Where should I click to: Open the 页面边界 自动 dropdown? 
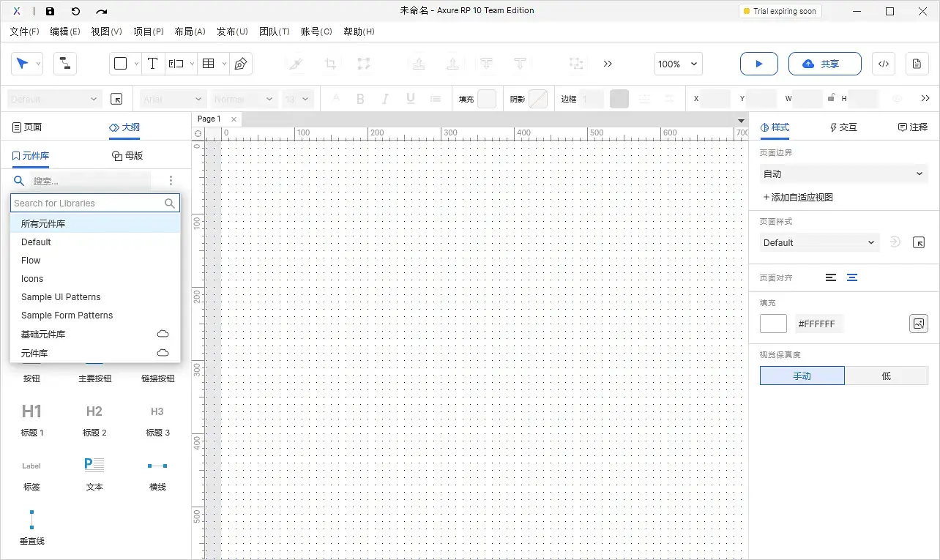(843, 173)
